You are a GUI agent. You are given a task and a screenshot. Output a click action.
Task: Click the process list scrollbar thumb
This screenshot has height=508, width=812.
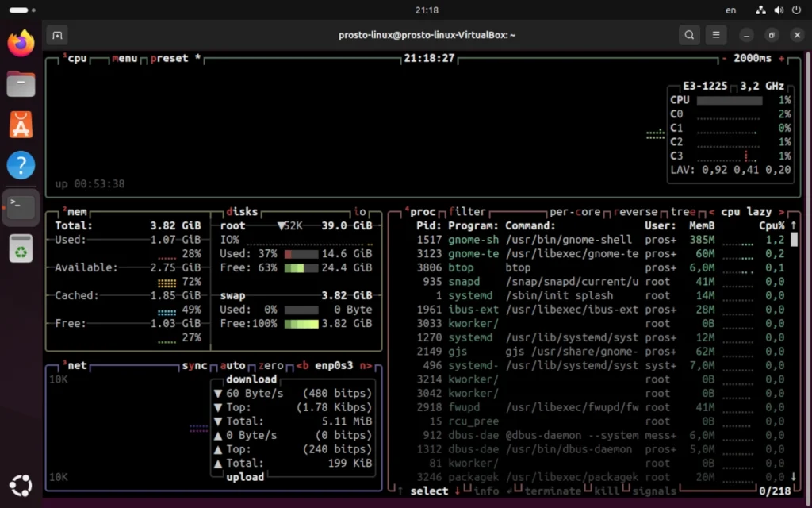click(794, 239)
